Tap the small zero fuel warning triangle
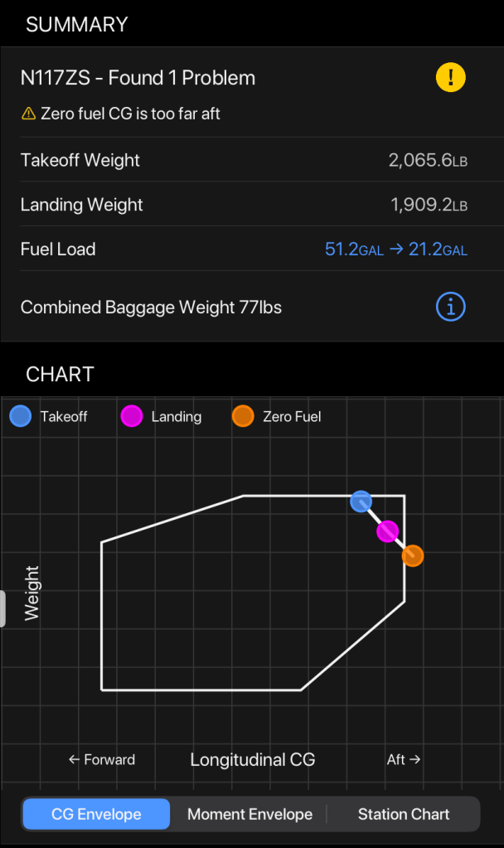504x848 pixels. 29,114
